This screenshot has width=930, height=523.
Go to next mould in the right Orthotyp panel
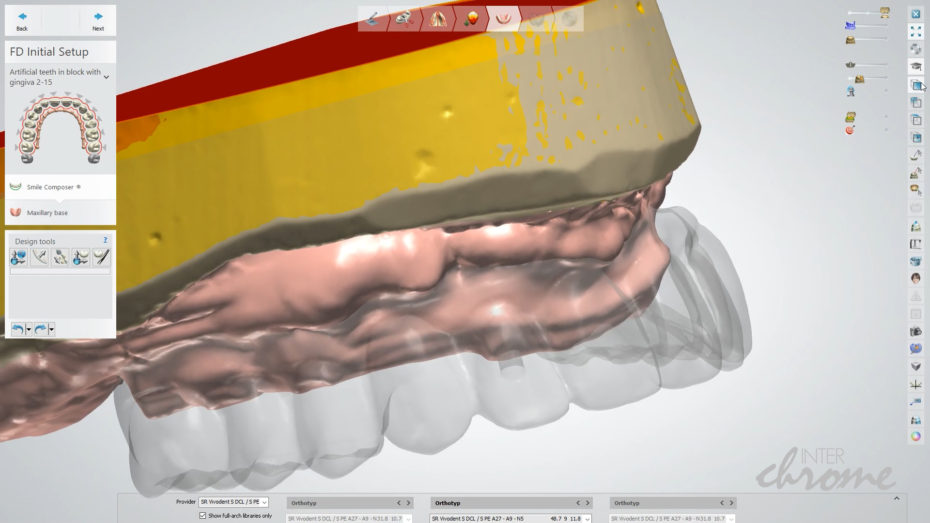(x=731, y=503)
